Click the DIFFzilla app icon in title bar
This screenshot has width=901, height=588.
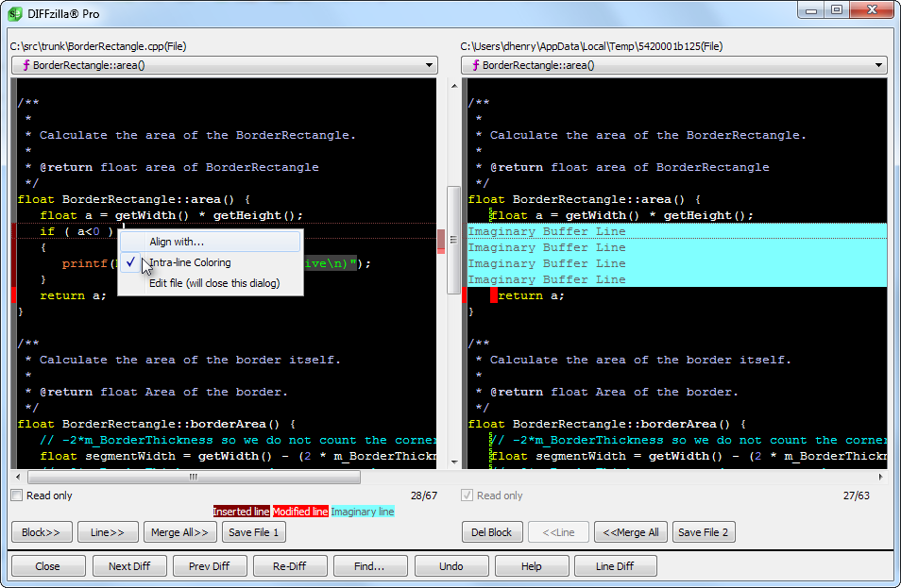pos(16,13)
